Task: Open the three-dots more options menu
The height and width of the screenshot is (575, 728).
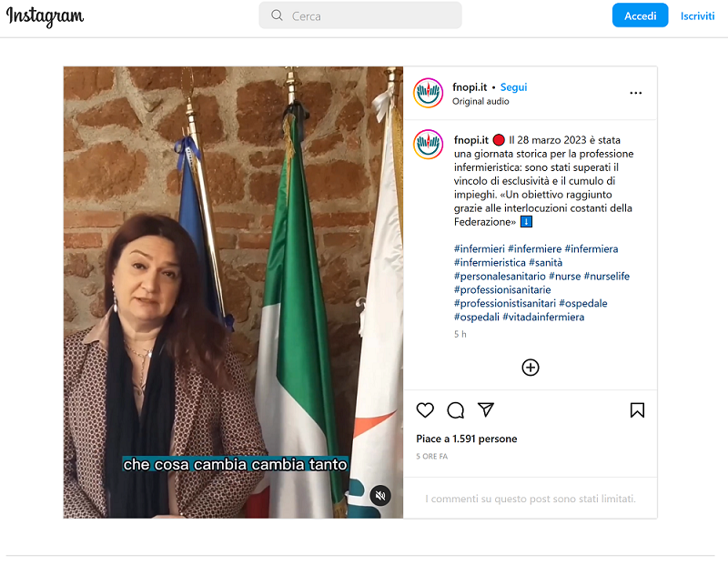Action: pyautogui.click(x=635, y=93)
